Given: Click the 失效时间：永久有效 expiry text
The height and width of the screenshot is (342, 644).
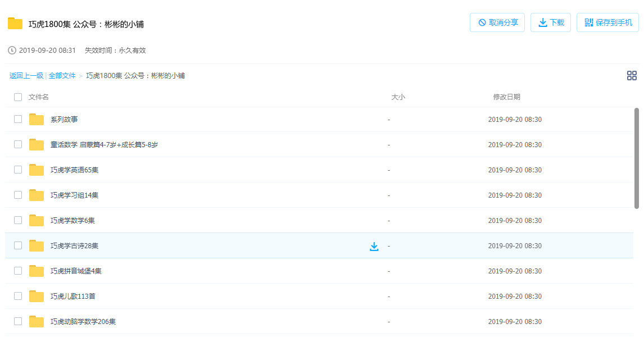Looking at the screenshot, I should pyautogui.click(x=115, y=51).
